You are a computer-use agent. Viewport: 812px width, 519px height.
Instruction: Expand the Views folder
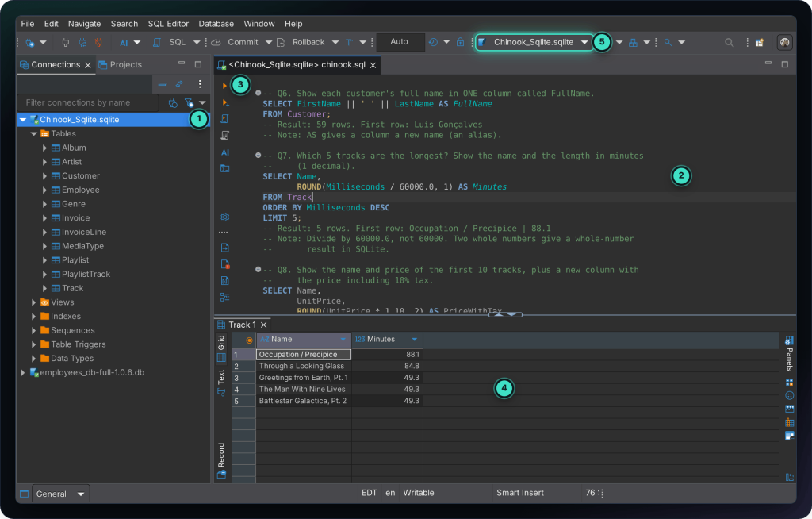[33, 302]
